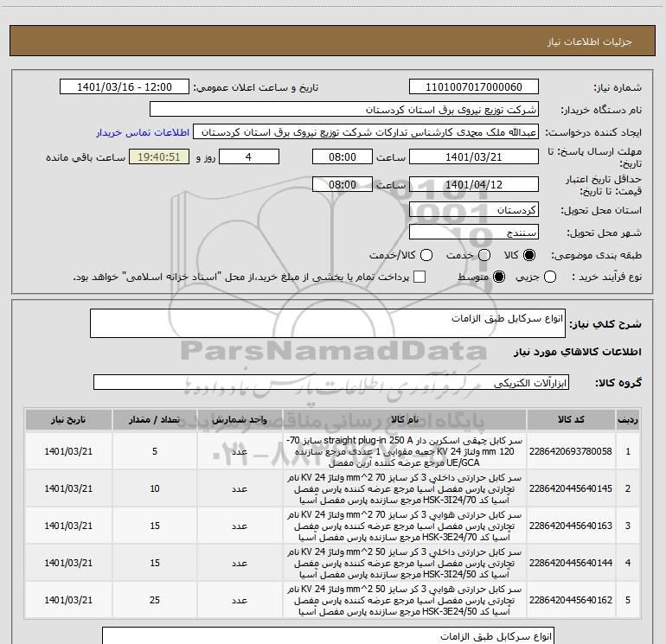Click the countdown timer 19:40:51
This screenshot has height=644, width=666.
(x=159, y=156)
